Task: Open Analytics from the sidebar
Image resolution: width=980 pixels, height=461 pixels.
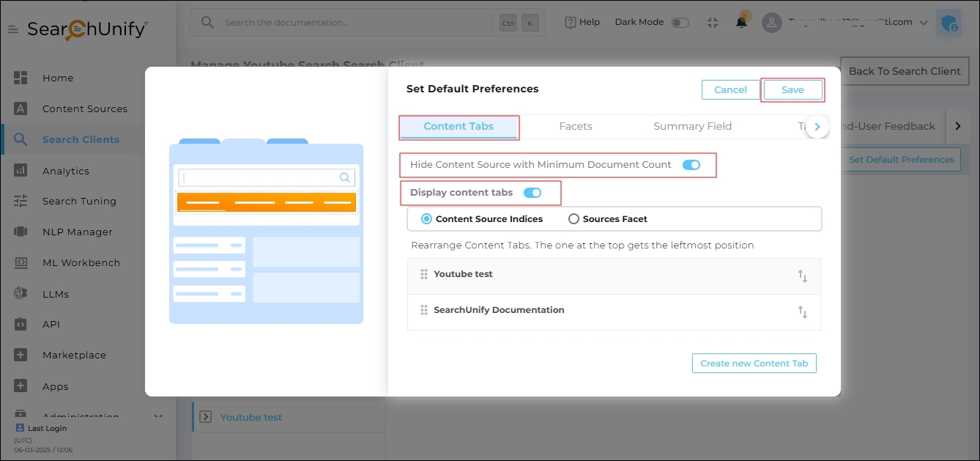Action: pos(65,171)
